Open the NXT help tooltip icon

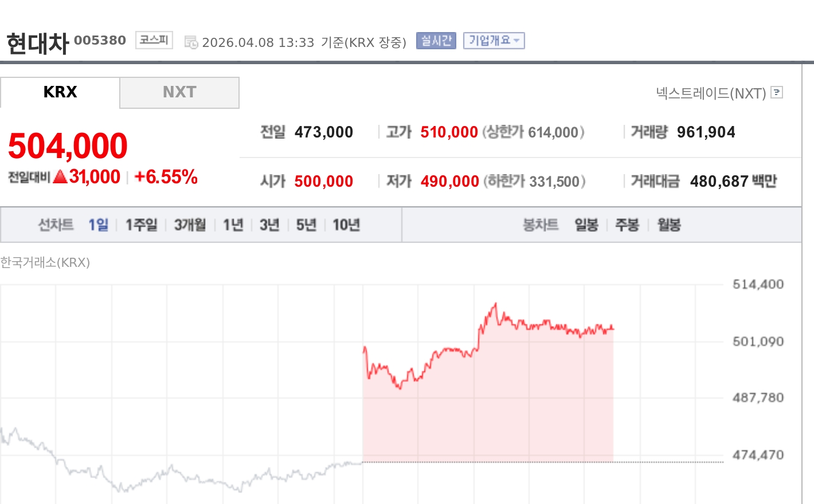(x=777, y=92)
